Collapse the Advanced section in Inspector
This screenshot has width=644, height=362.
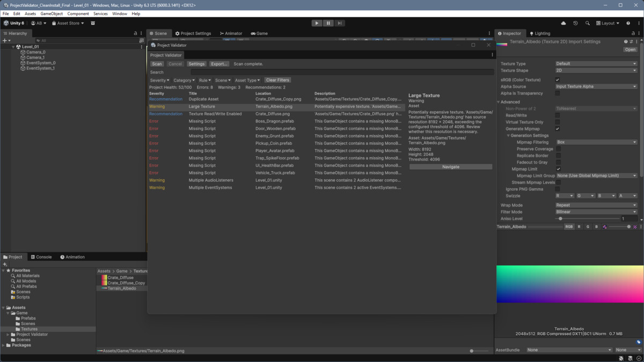(499, 102)
